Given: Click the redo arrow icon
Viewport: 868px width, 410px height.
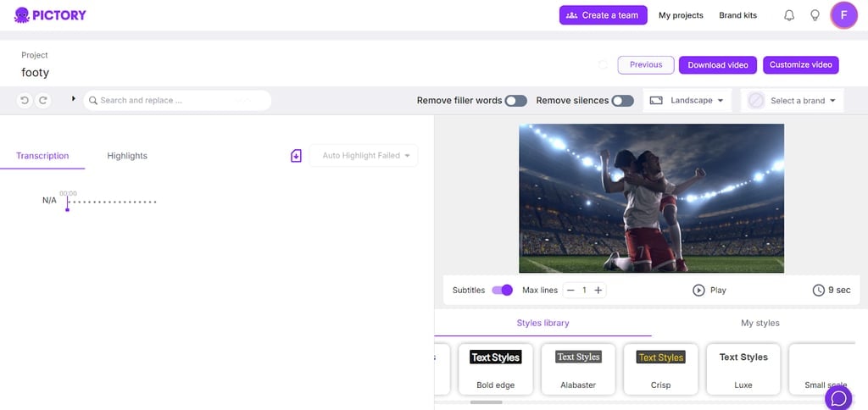Looking at the screenshot, I should (42, 101).
